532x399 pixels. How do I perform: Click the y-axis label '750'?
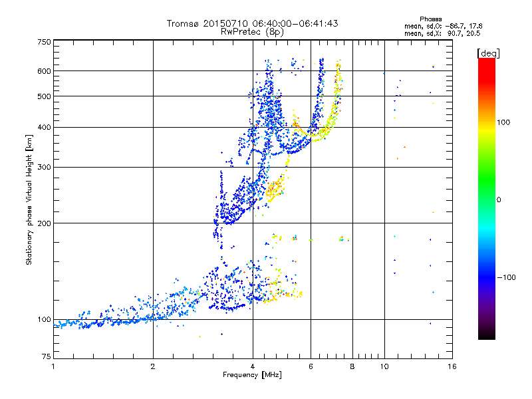(x=44, y=42)
